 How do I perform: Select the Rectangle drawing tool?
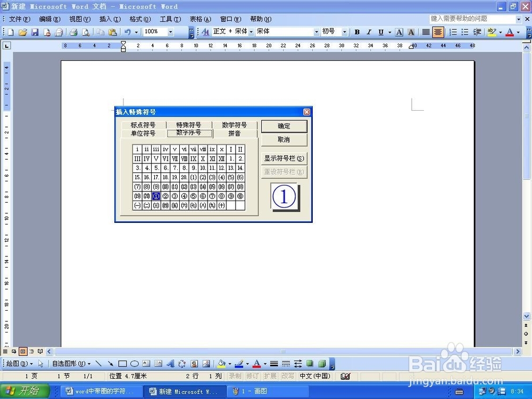pyautogui.click(x=122, y=364)
